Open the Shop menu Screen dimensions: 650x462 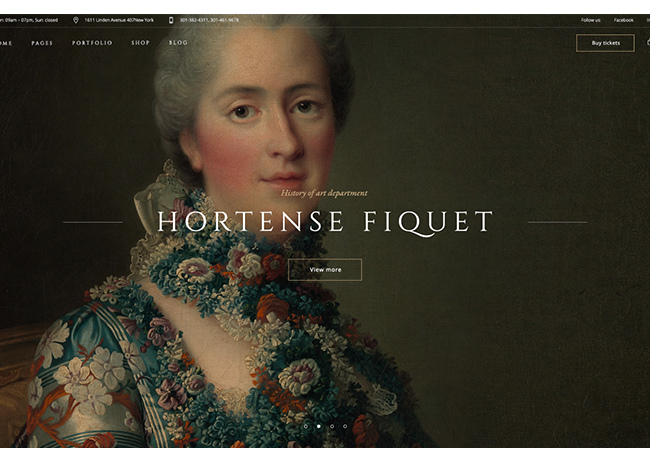140,43
